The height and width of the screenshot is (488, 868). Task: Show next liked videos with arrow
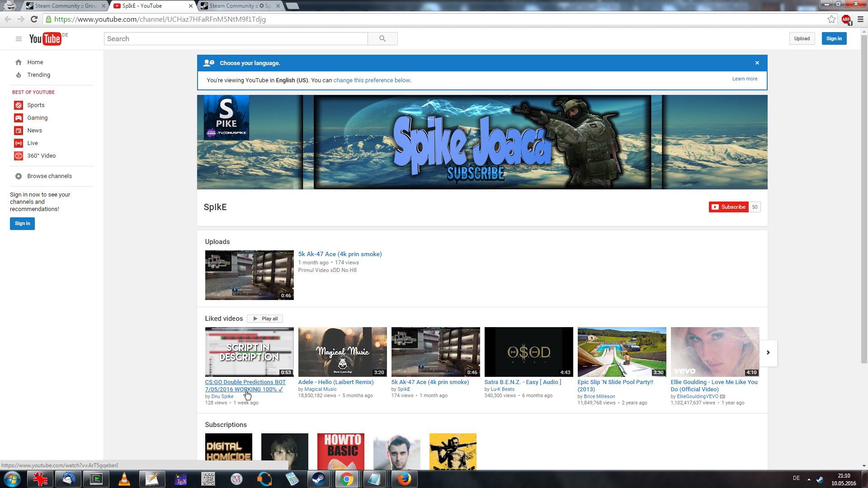pyautogui.click(x=768, y=352)
